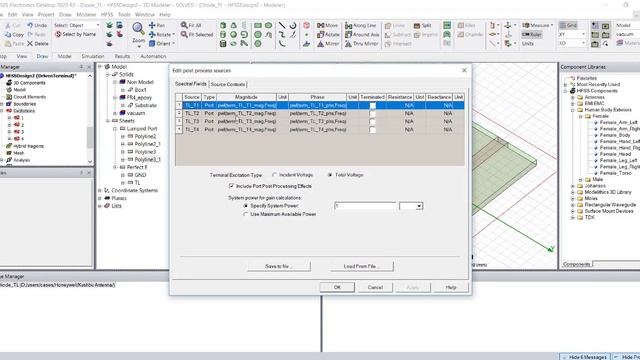This screenshot has height=360, width=640.
Task: Expand the Coordinate Systems tree node
Action: pos(100,191)
